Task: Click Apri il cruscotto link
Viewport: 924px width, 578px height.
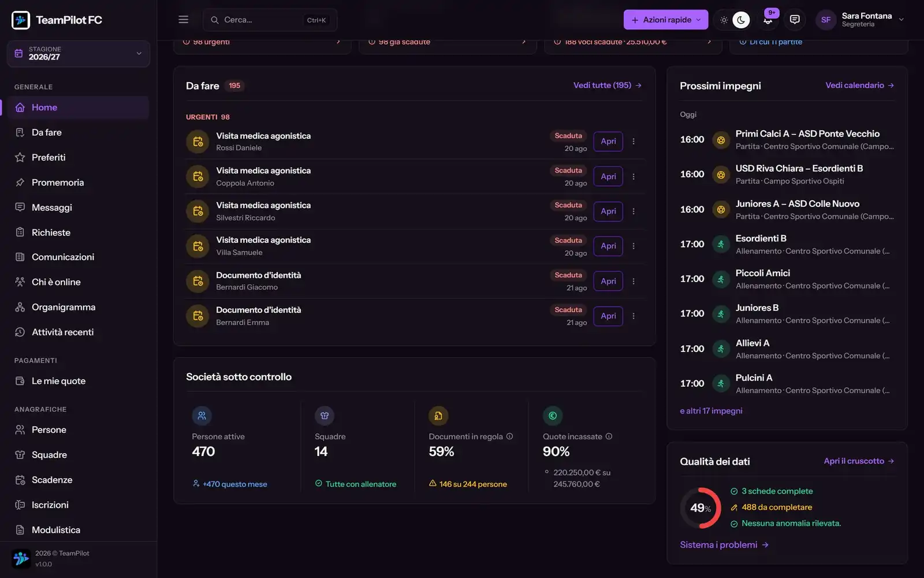Action: coord(859,461)
